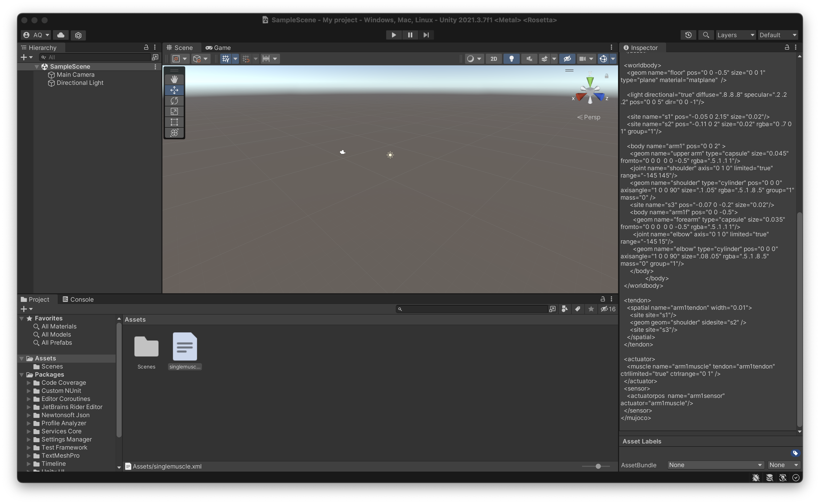
Task: Select the Hand/Pan tool in the Scene toolbar
Action: click(x=174, y=79)
